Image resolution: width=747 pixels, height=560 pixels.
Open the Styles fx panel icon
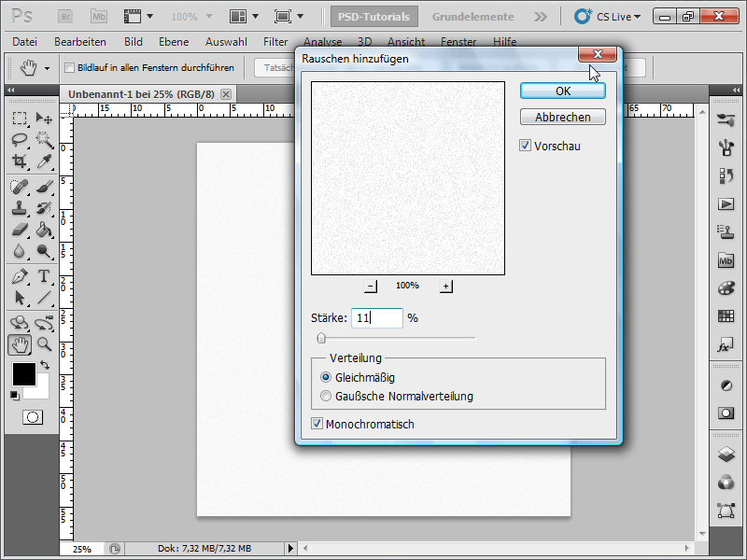726,344
